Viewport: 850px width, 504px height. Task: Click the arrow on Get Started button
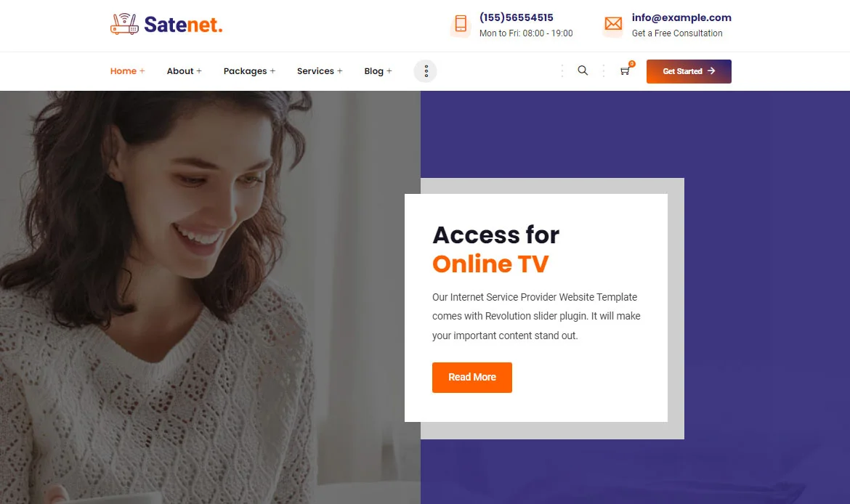tap(711, 71)
